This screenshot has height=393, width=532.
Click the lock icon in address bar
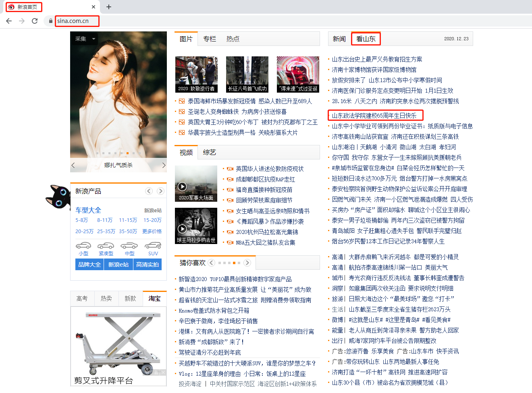[x=50, y=21]
